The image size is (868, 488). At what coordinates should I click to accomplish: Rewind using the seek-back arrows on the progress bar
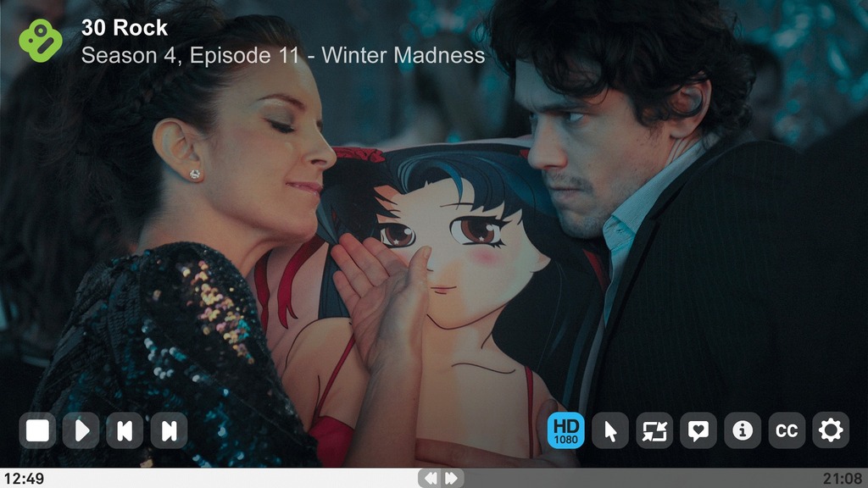click(430, 478)
